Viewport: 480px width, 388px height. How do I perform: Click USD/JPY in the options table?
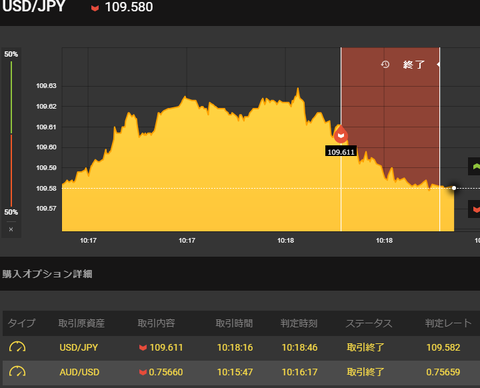click(79, 348)
